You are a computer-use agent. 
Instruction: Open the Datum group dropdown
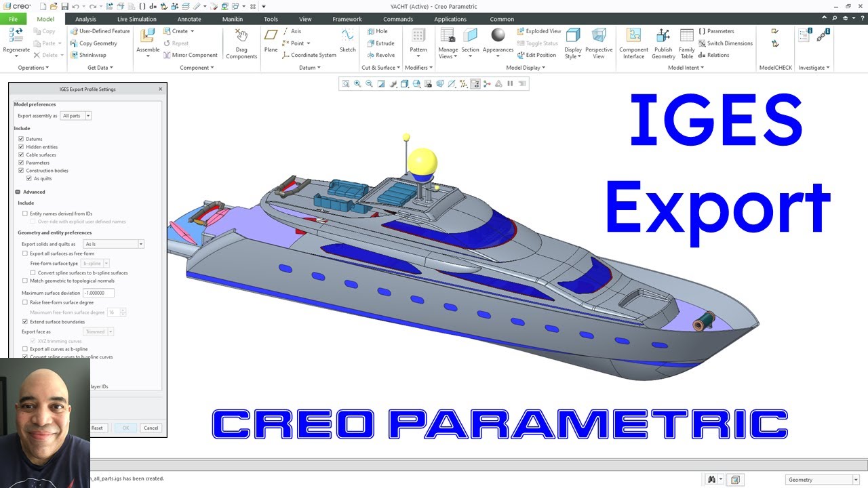pyautogui.click(x=310, y=68)
